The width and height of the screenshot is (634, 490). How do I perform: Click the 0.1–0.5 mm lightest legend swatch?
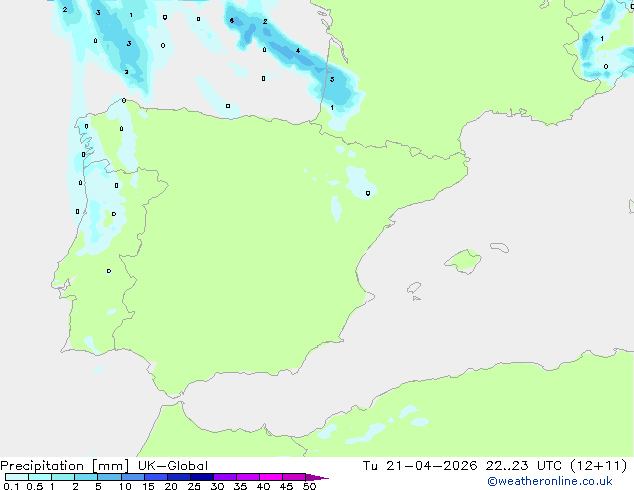[17, 477]
